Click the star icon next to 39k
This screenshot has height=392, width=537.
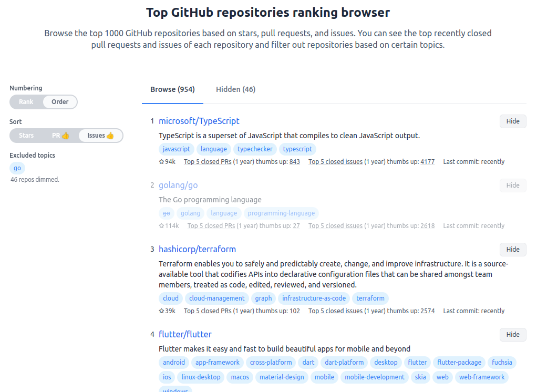[x=162, y=311]
